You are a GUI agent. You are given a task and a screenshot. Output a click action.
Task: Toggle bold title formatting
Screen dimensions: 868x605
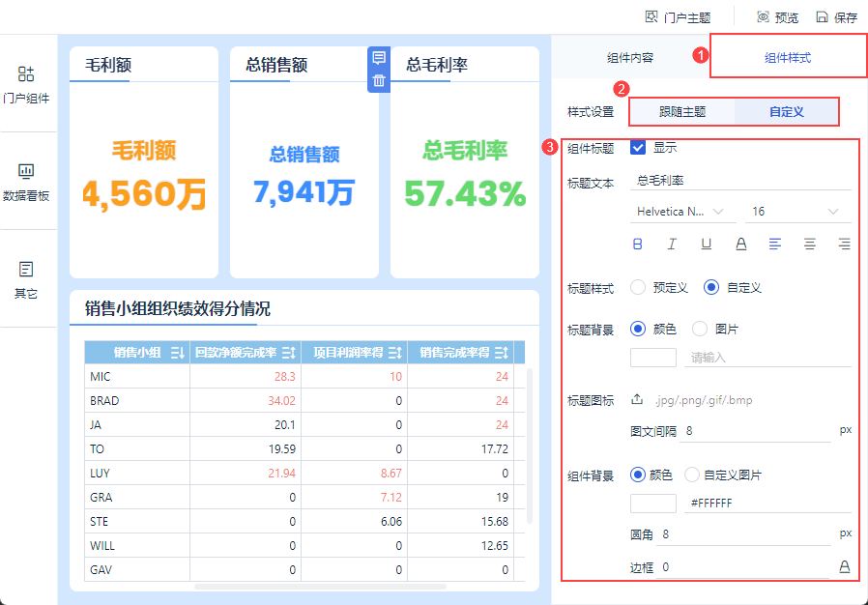[637, 245]
